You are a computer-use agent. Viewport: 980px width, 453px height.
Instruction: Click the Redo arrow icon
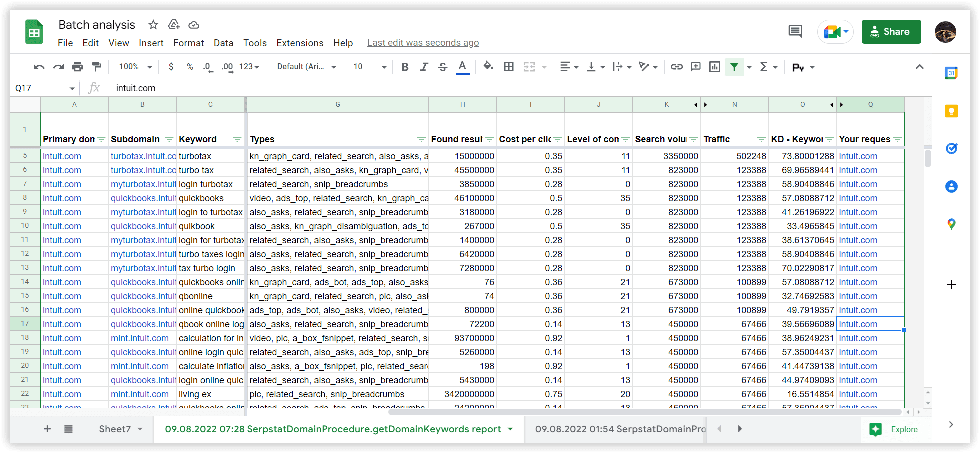[x=58, y=67]
